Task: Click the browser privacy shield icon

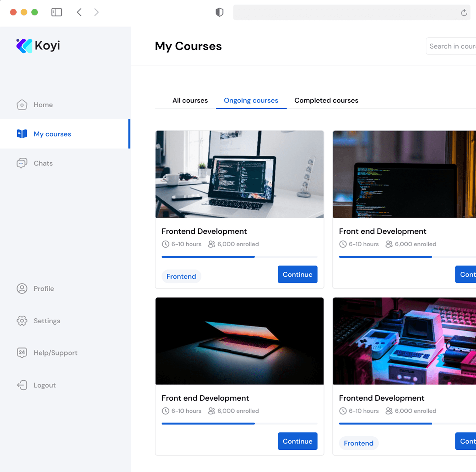Action: tap(219, 12)
